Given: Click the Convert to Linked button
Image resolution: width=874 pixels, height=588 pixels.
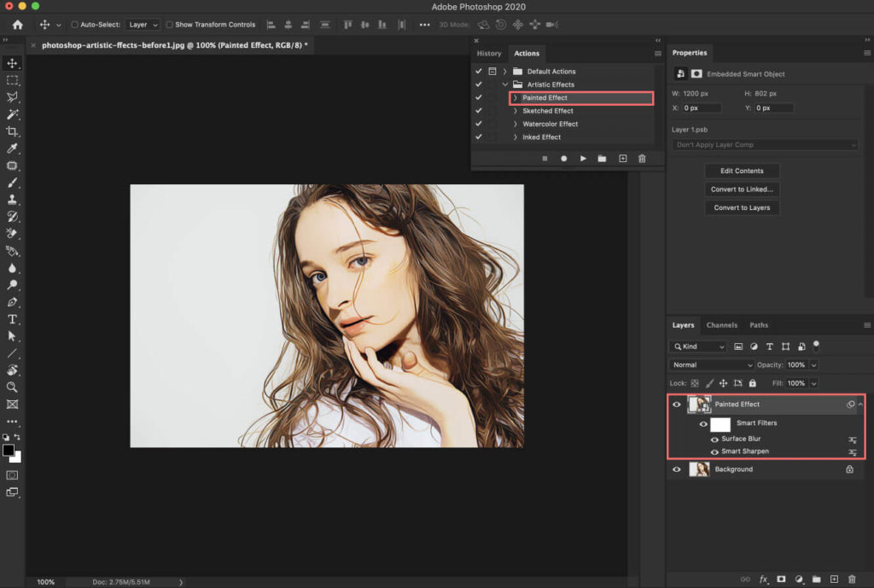Looking at the screenshot, I should click(x=742, y=189).
